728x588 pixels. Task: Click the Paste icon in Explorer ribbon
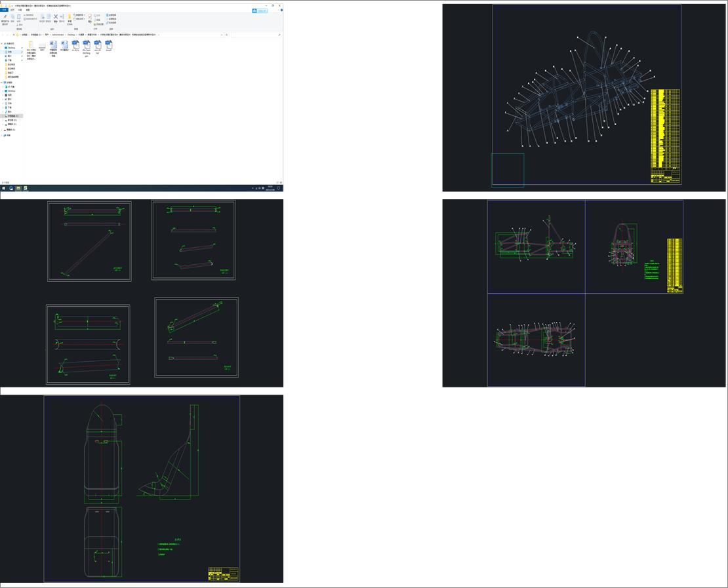(x=18, y=18)
